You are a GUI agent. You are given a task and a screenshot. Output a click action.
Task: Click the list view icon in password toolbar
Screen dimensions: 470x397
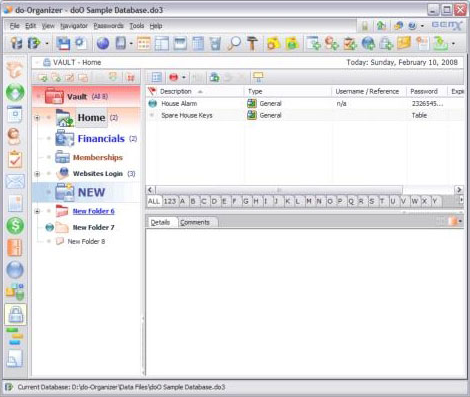156,77
